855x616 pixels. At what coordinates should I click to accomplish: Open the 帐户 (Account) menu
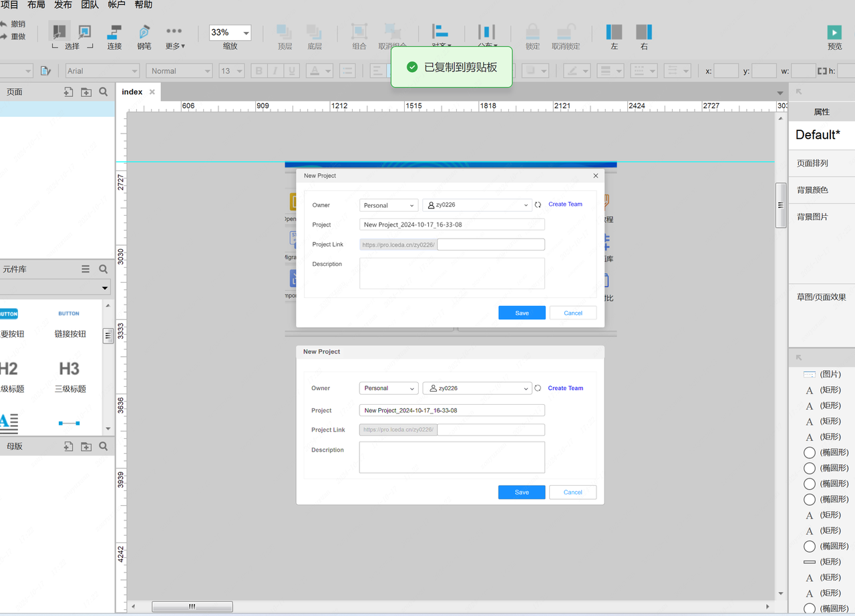[x=116, y=5]
